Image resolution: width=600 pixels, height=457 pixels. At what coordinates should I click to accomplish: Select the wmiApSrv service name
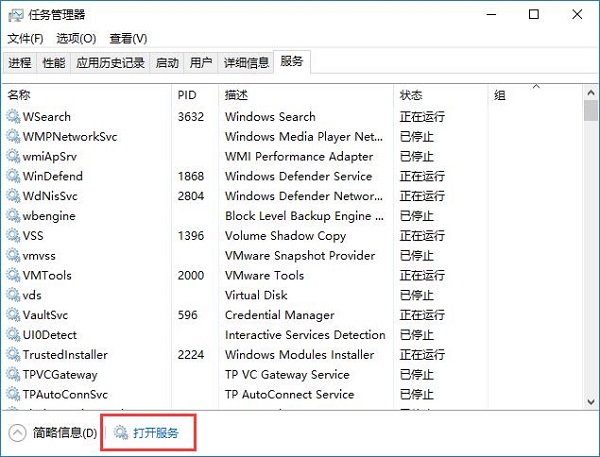pyautogui.click(x=50, y=156)
